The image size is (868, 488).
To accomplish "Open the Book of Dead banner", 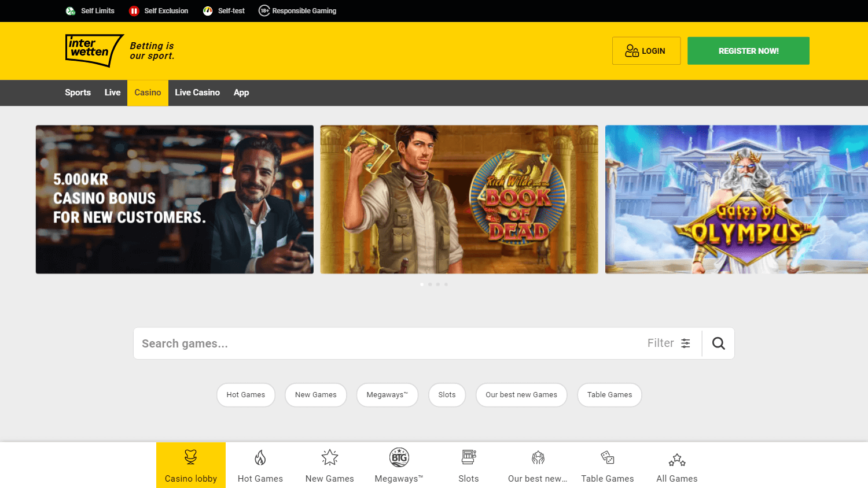I will (459, 199).
